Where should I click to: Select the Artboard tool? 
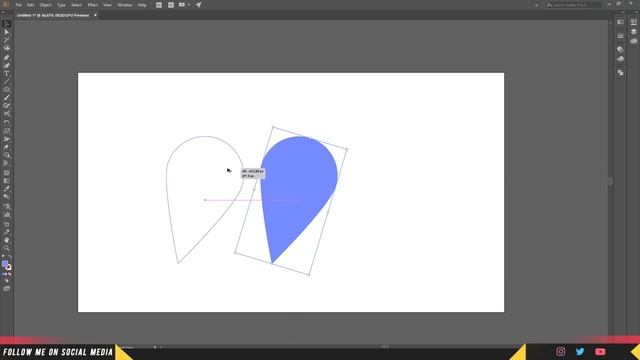pyautogui.click(x=7, y=224)
